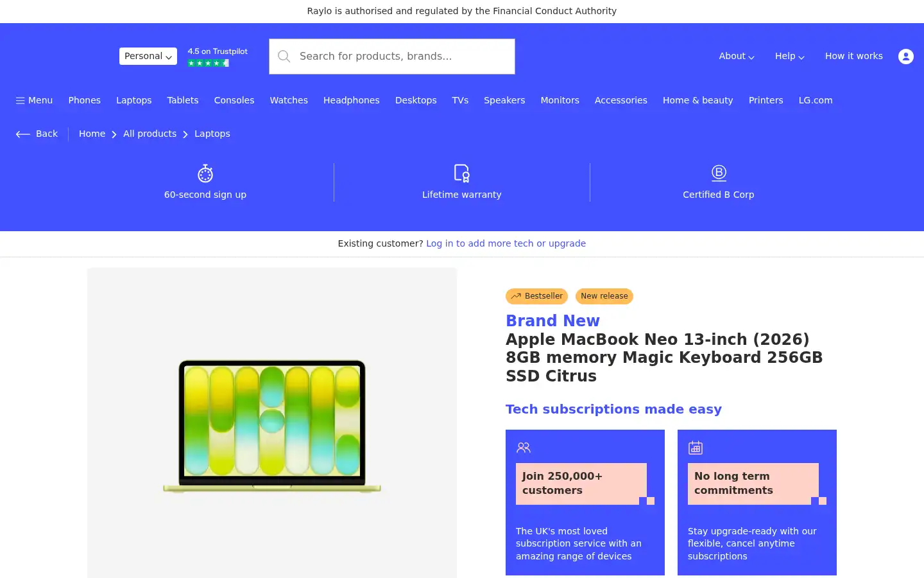Open the Watches category

tap(289, 100)
